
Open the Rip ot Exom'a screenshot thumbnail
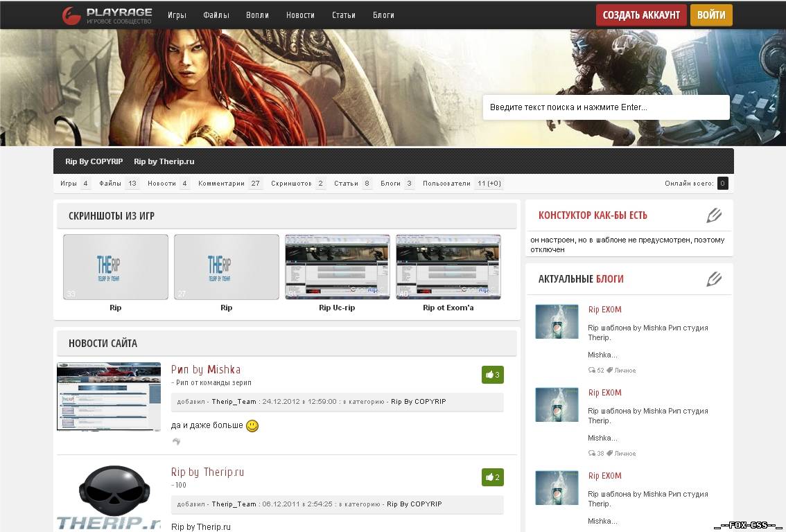pyautogui.click(x=448, y=267)
